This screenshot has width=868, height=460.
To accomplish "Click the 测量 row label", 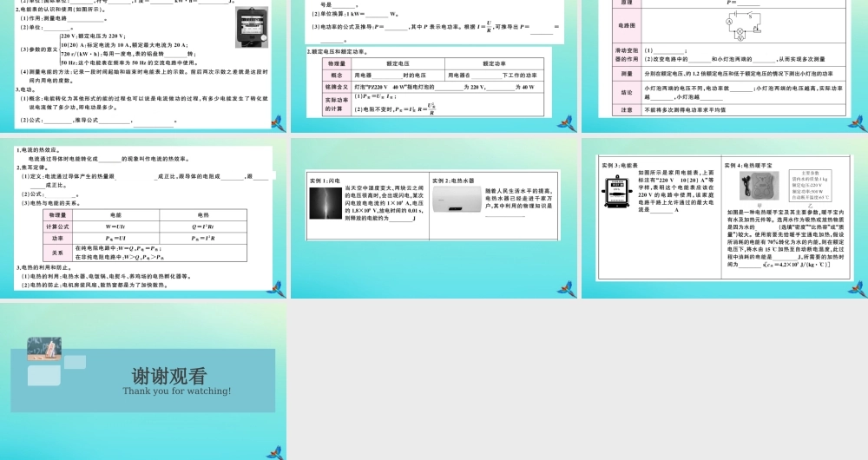I will tap(627, 74).
